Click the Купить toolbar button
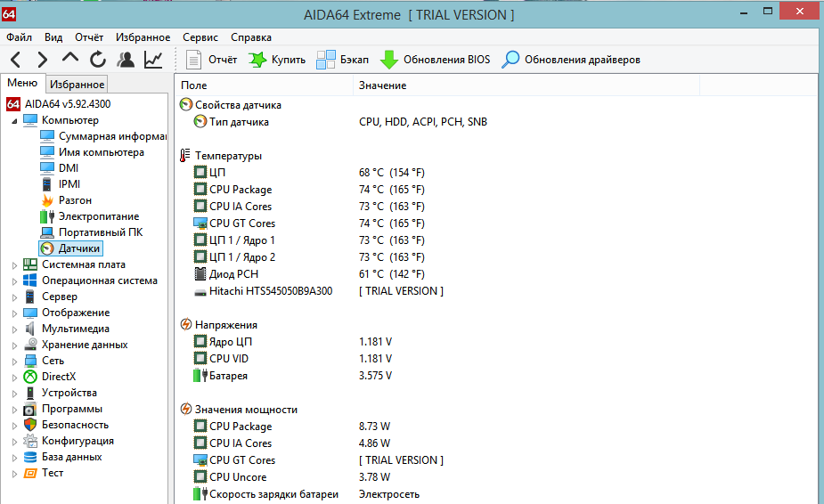 (277, 60)
